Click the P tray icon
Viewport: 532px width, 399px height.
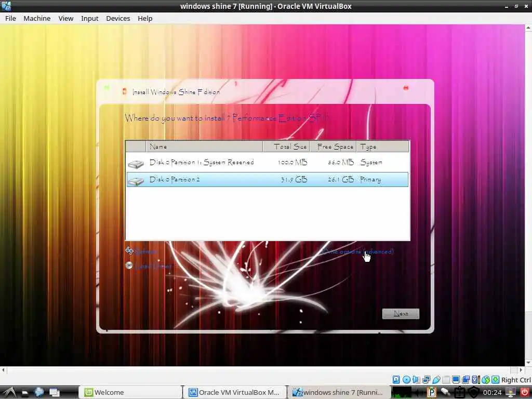(432, 392)
